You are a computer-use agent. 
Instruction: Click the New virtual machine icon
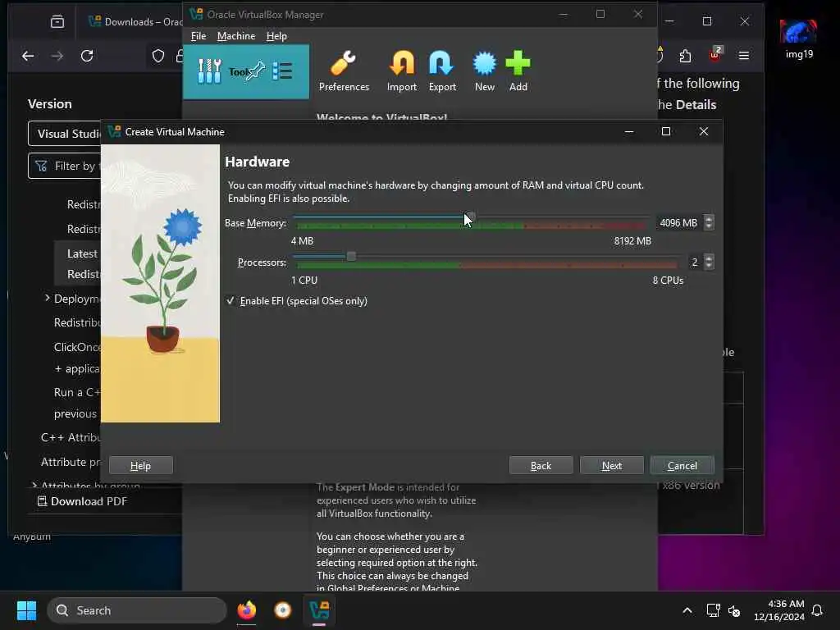[x=484, y=71]
